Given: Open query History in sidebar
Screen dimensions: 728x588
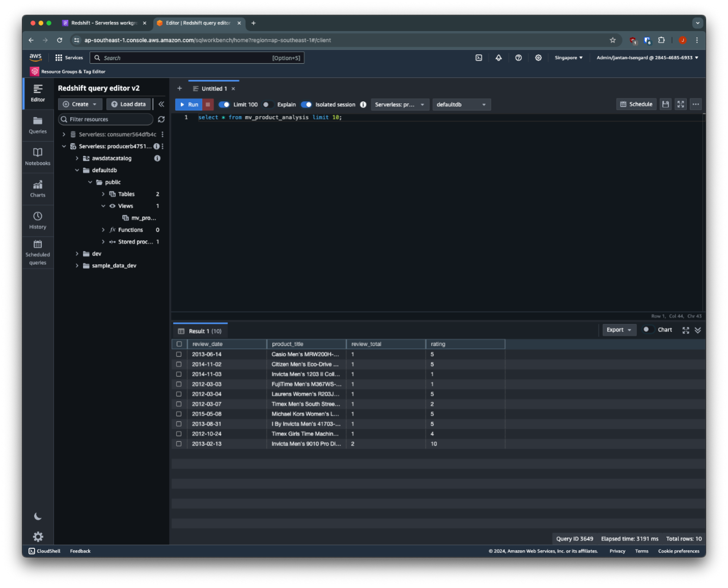Looking at the screenshot, I should click(x=38, y=220).
